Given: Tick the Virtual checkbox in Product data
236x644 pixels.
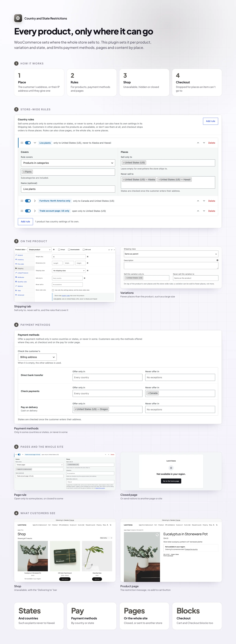Looking at the screenshot, I should coord(59,249).
